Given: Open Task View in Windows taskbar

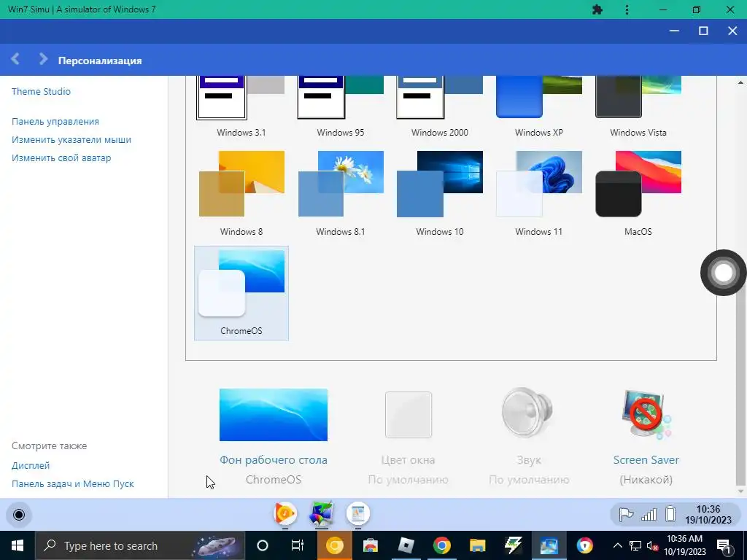Looking at the screenshot, I should coord(298,545).
